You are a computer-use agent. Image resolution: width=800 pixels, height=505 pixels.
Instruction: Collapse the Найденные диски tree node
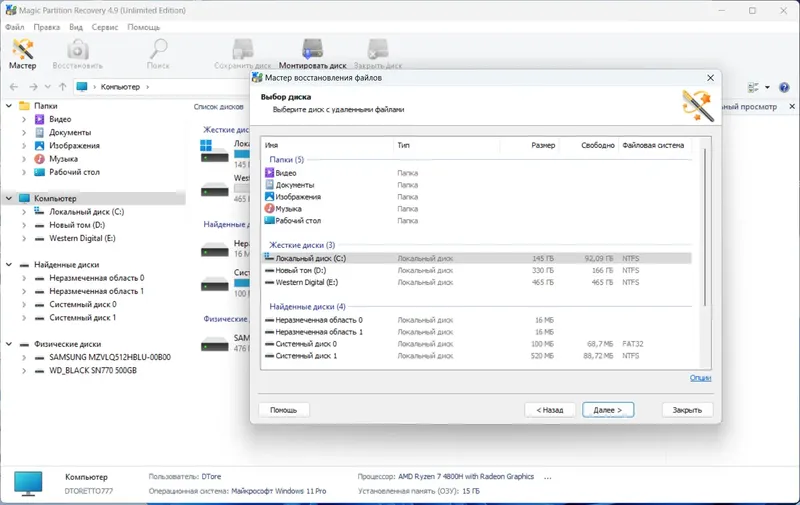pos(9,265)
